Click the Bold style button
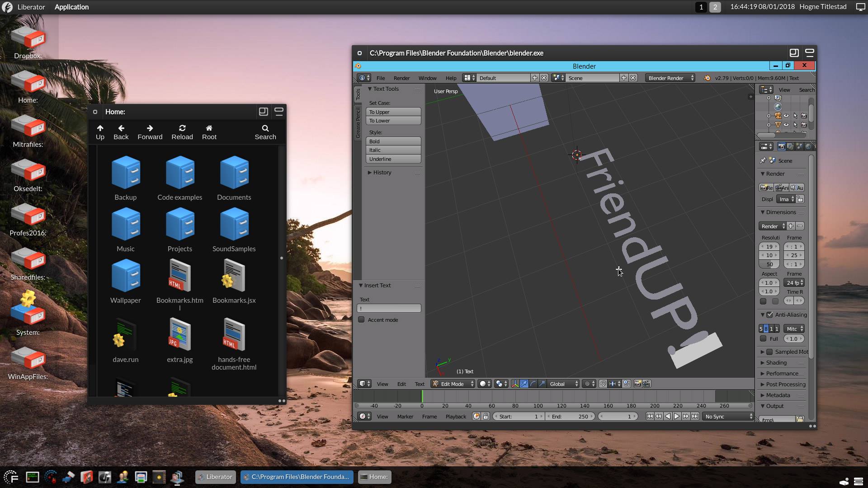This screenshot has height=488, width=868. [x=393, y=141]
